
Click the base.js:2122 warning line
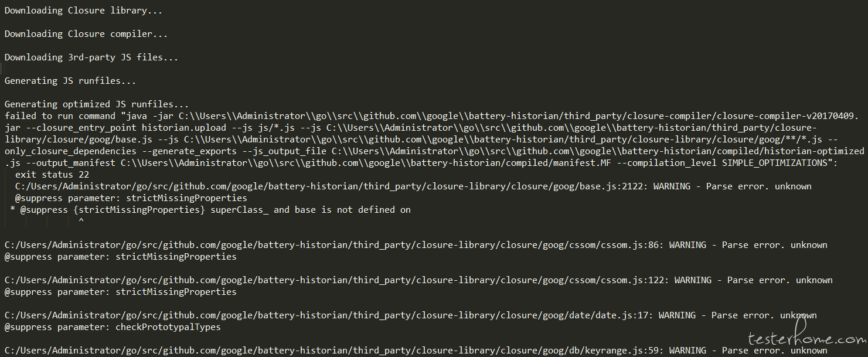[413, 186]
